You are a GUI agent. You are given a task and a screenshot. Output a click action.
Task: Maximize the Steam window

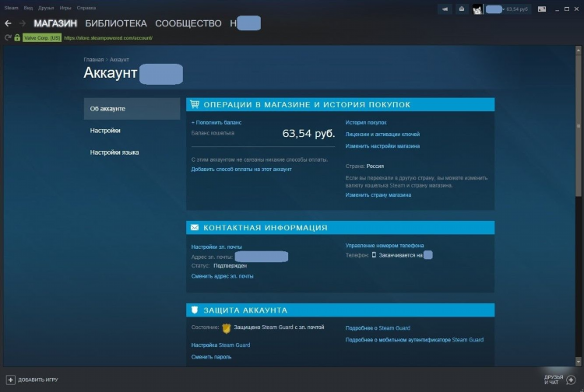click(567, 9)
